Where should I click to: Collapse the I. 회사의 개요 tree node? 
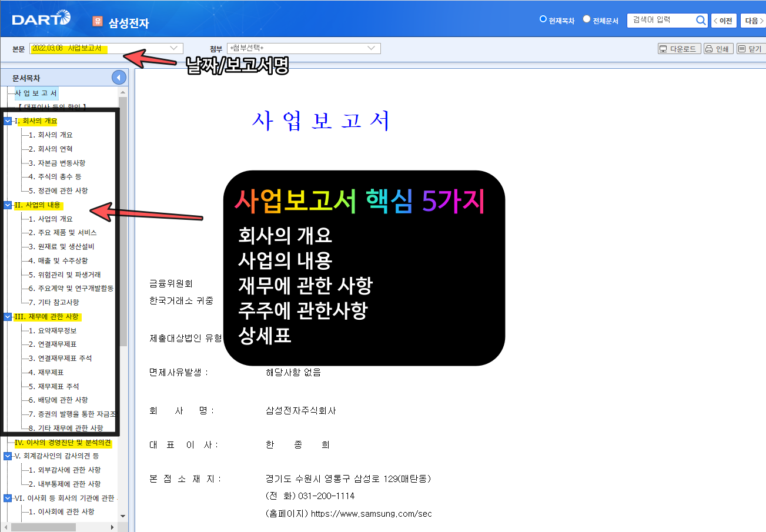[x=8, y=121]
